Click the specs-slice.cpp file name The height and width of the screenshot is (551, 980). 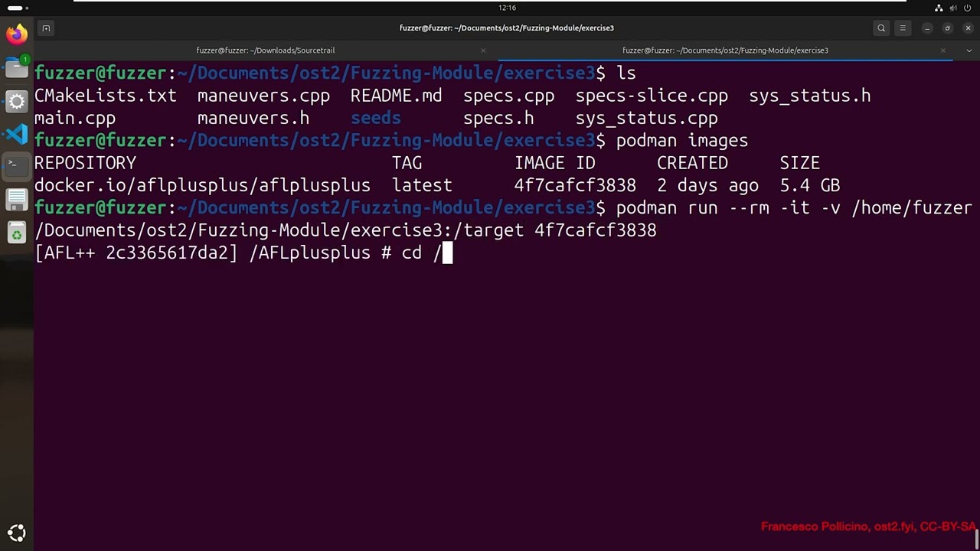(652, 96)
